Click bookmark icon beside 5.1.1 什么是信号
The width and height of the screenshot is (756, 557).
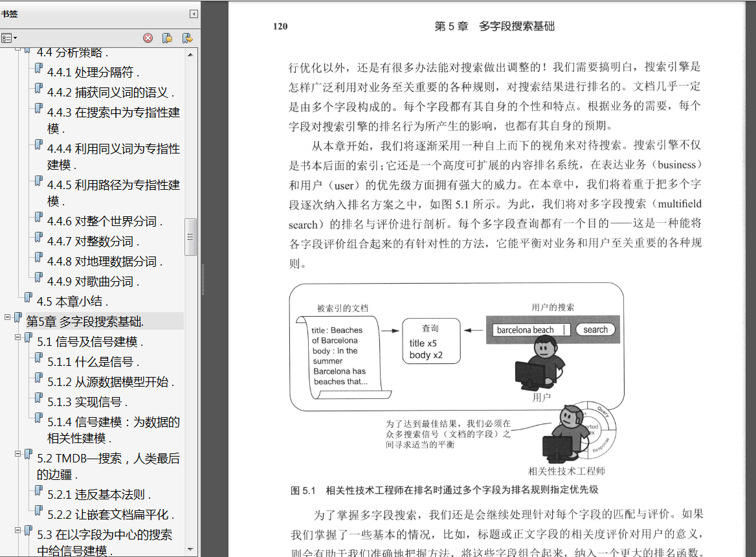point(39,358)
